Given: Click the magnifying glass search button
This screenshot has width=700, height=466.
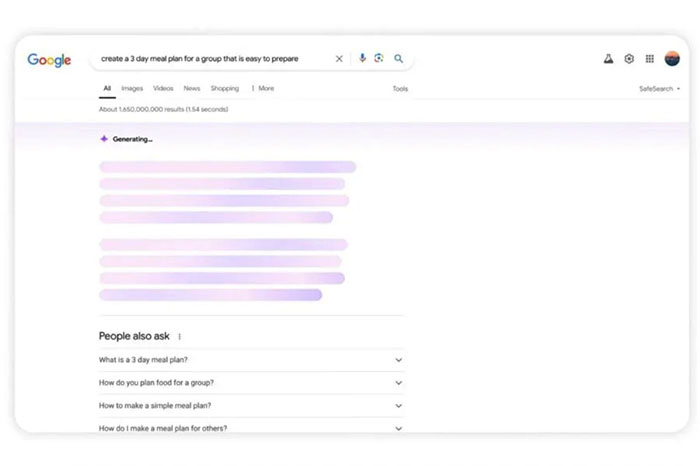Looking at the screenshot, I should click(399, 59).
